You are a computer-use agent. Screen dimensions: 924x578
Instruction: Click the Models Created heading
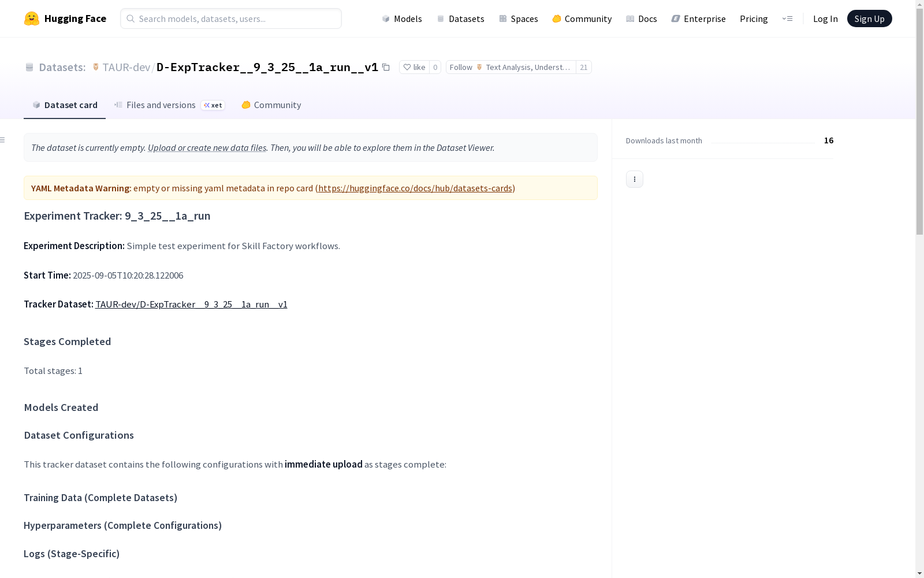click(61, 407)
